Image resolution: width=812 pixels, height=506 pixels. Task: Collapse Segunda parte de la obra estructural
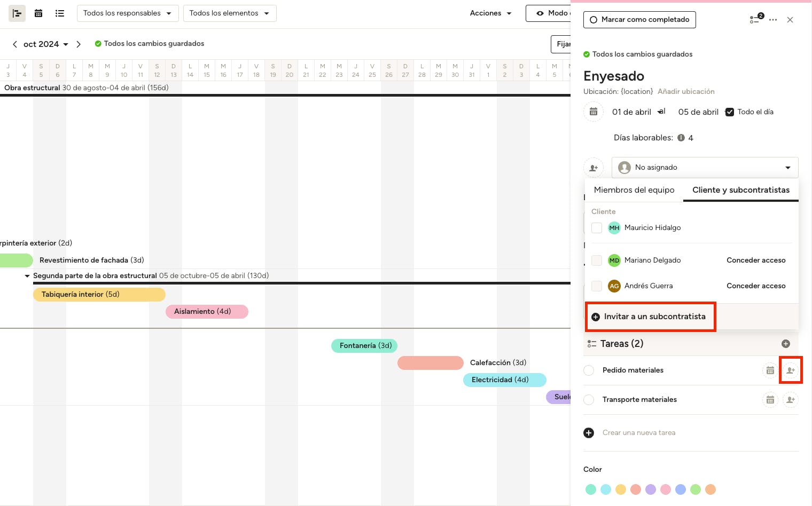27,276
